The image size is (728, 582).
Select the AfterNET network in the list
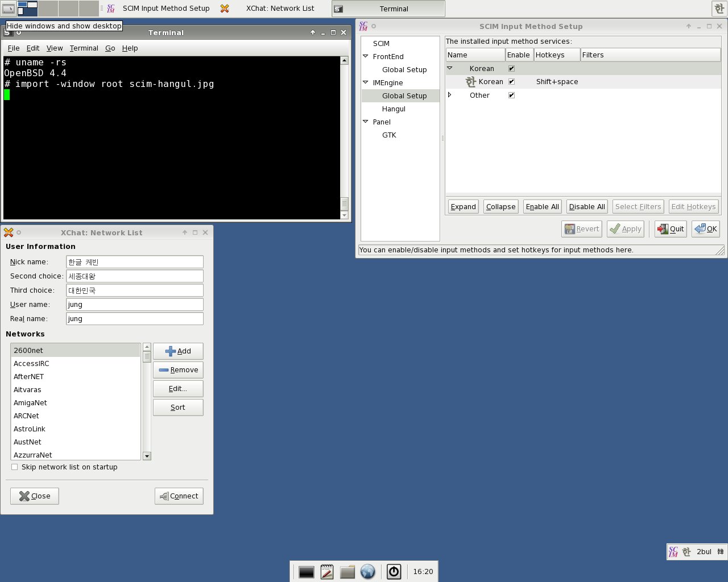click(x=76, y=377)
